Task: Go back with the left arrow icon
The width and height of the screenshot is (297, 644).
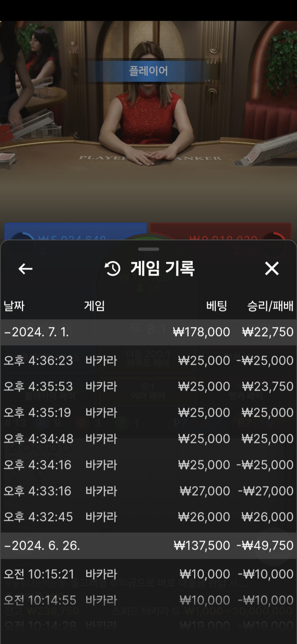Action: click(x=25, y=269)
